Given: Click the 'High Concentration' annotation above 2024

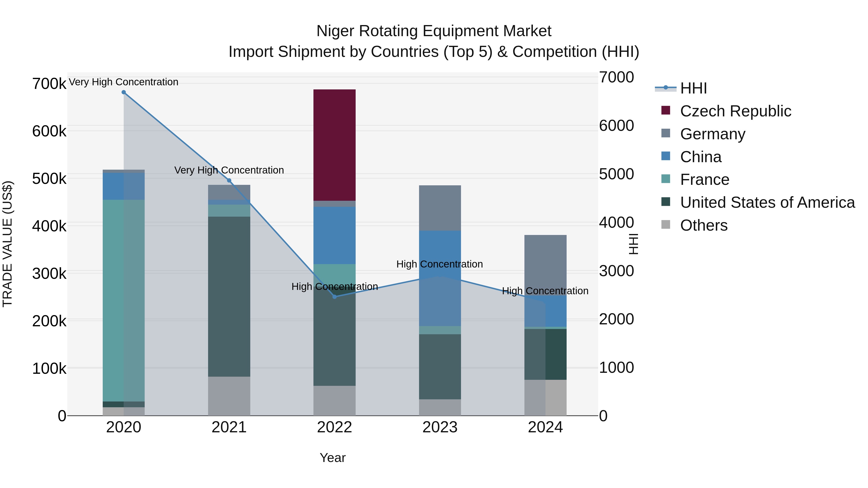Looking at the screenshot, I should pos(545,291).
